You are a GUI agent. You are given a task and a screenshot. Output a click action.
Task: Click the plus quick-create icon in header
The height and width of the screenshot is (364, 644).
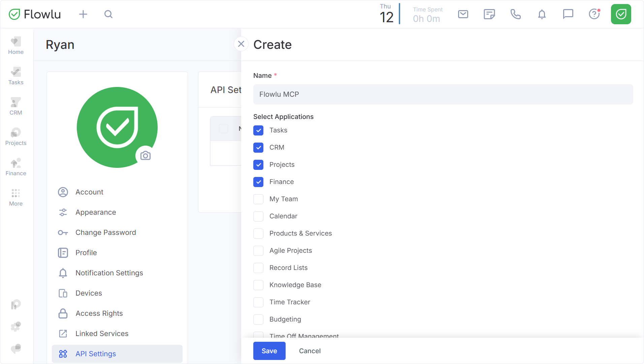(x=83, y=14)
